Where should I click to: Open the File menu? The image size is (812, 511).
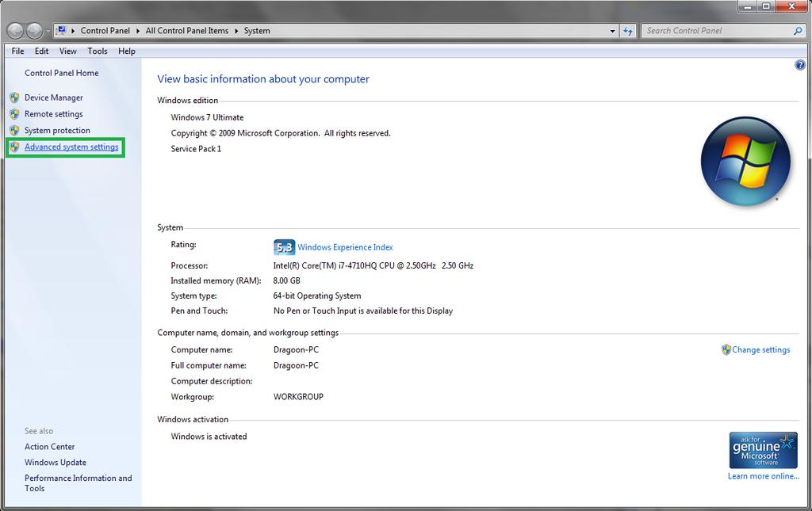click(17, 51)
